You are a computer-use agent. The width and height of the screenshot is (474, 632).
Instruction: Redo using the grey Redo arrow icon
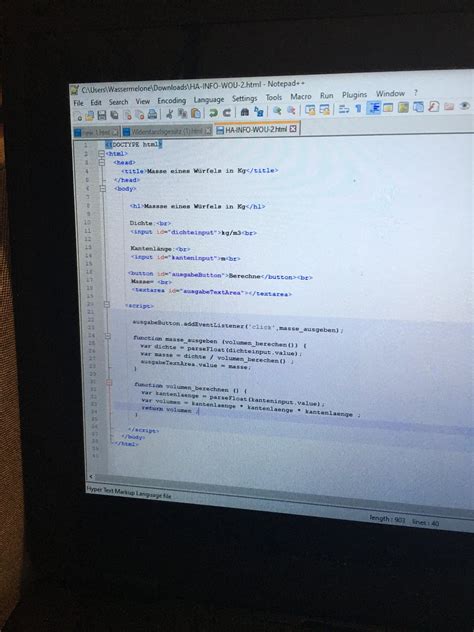pos(227,112)
